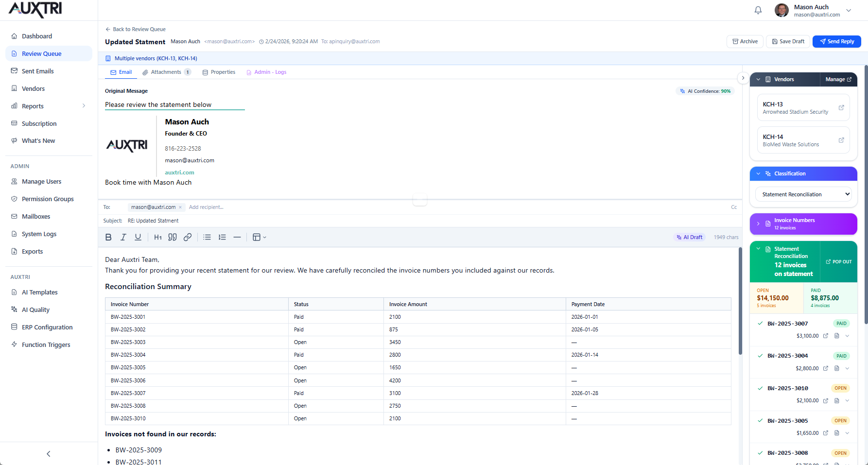Expand BW-2025-3007 invoice row chevron
This screenshot has width=868, height=465.
click(x=847, y=336)
